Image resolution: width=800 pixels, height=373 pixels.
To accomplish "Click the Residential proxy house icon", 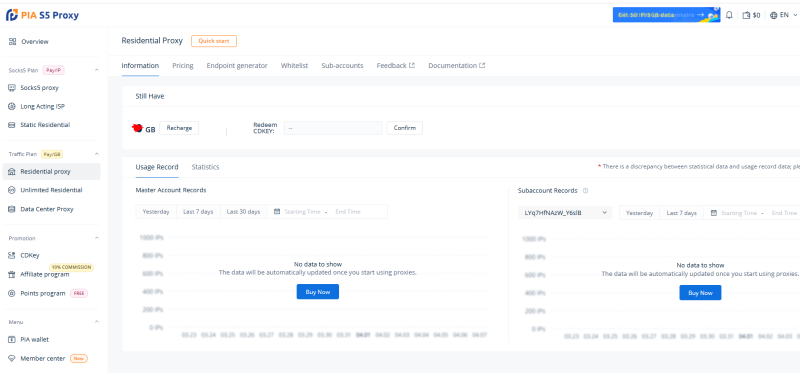I will [12, 171].
